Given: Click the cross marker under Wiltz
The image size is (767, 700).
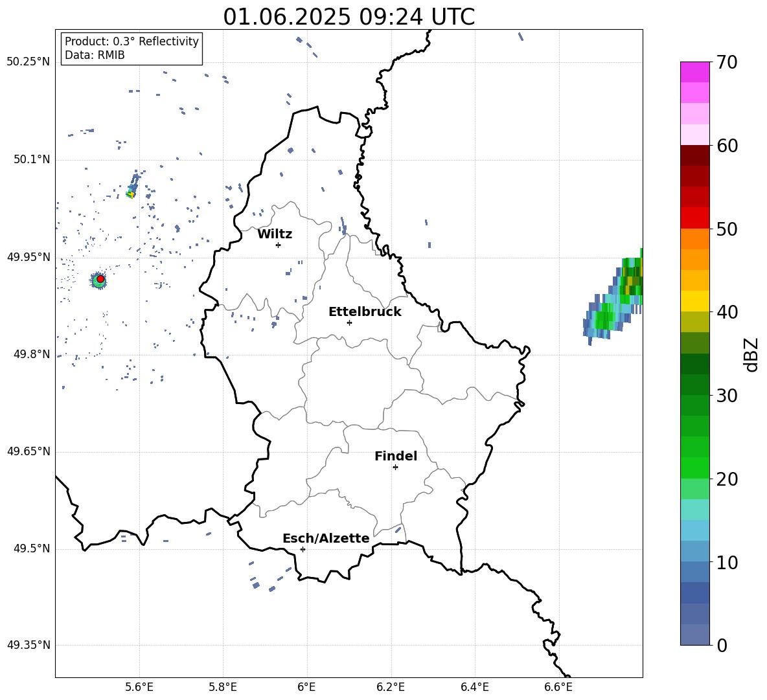Looking at the screenshot, I should 278,245.
